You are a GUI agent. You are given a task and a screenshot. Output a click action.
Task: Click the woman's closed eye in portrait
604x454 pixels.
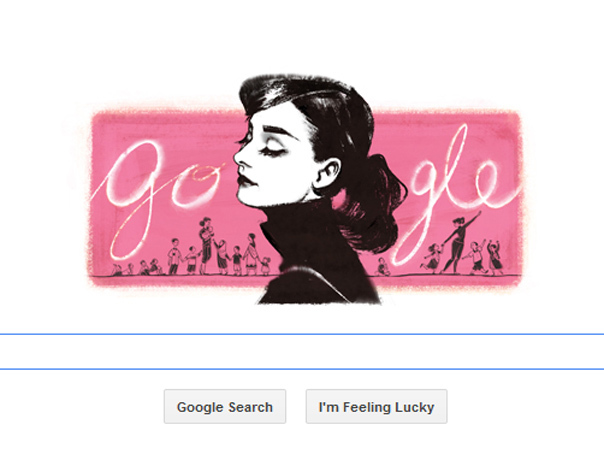(x=272, y=151)
